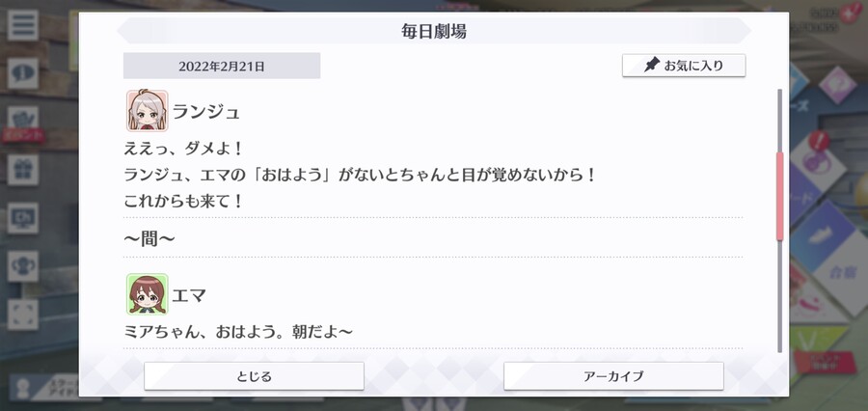Click the pin icon on お気に入り
This screenshot has width=868, height=411.
[x=652, y=66]
